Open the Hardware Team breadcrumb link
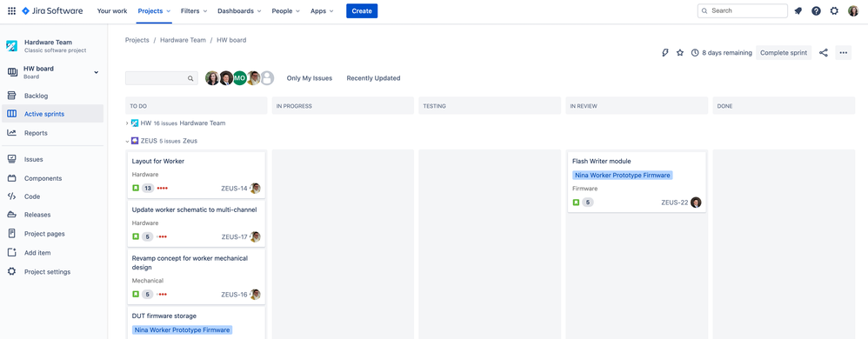The width and height of the screenshot is (868, 339). [183, 40]
